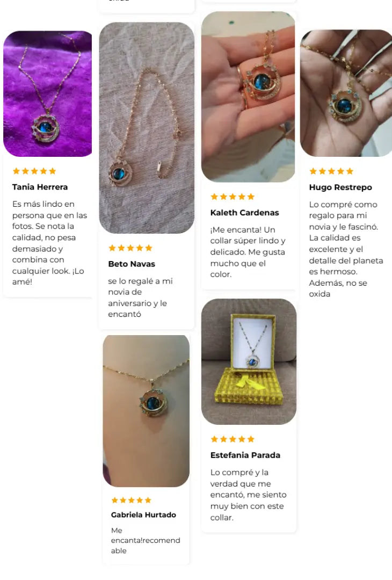Click Hugo Restrepo's review text about planeta

[346, 249]
